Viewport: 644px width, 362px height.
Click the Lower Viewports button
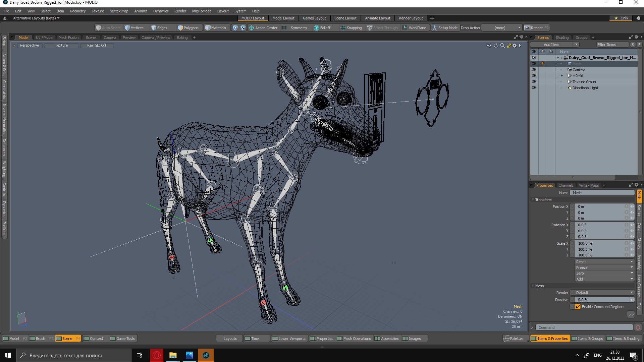point(289,339)
